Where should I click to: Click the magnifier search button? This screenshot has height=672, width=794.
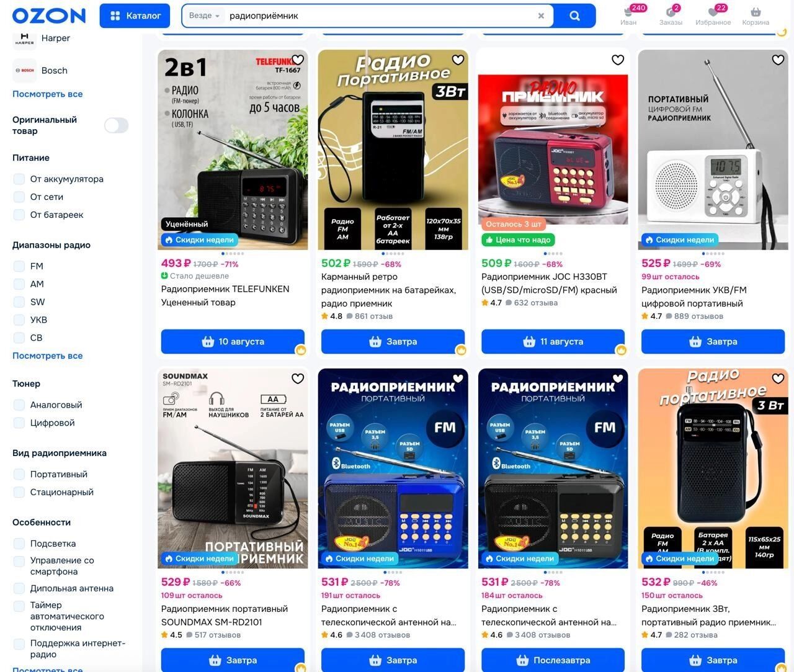pyautogui.click(x=574, y=16)
